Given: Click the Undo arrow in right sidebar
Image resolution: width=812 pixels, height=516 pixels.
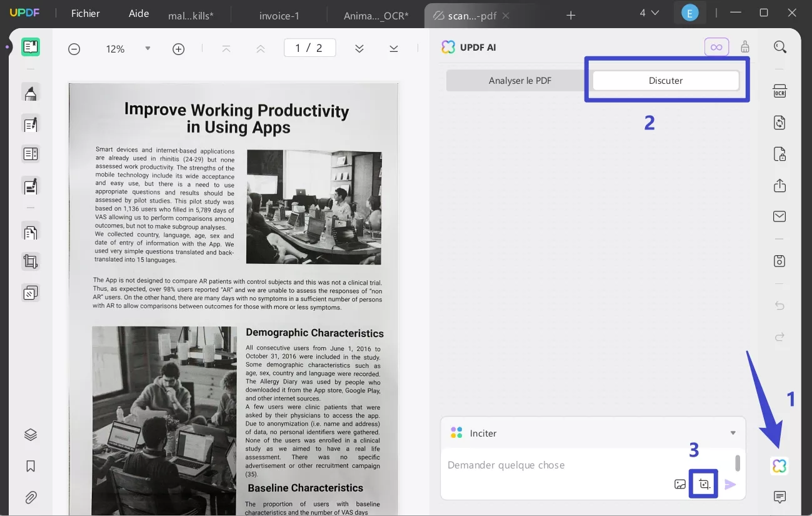Looking at the screenshot, I should tap(779, 306).
